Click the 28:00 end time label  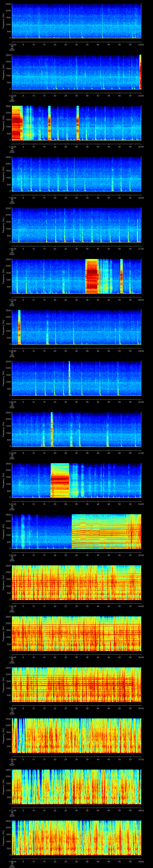tap(141, 300)
